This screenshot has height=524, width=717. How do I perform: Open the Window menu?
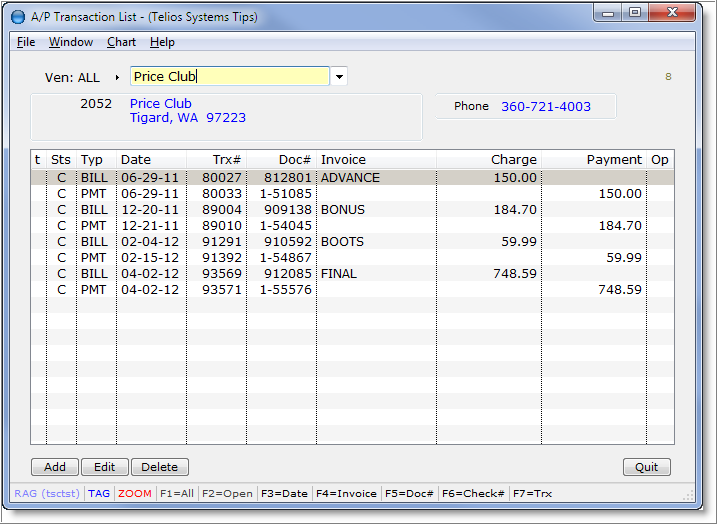pyautogui.click(x=71, y=42)
